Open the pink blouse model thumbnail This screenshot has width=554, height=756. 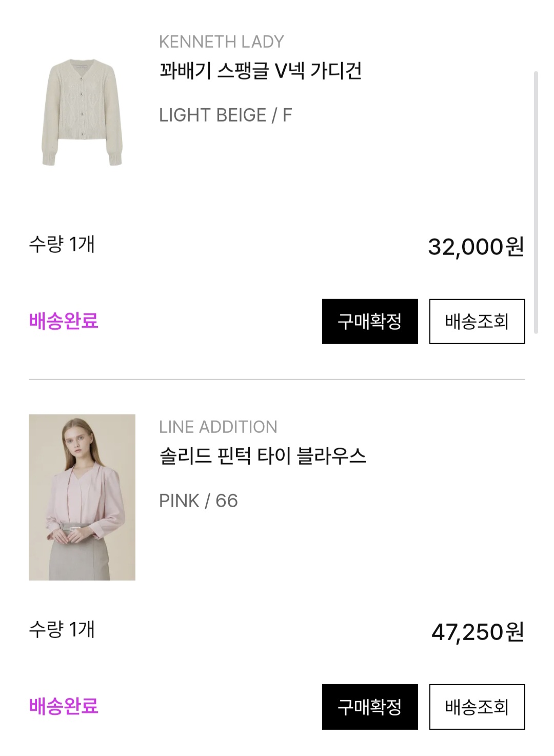pos(82,497)
